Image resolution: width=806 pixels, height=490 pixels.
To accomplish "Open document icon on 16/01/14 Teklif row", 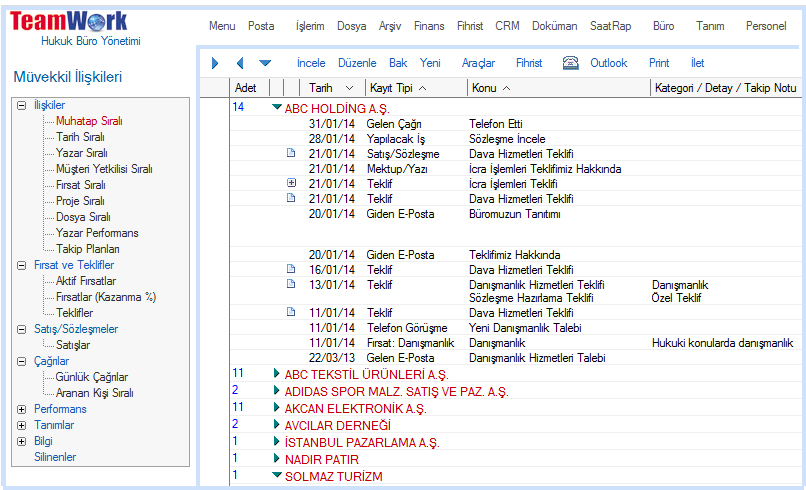I will click(x=291, y=268).
